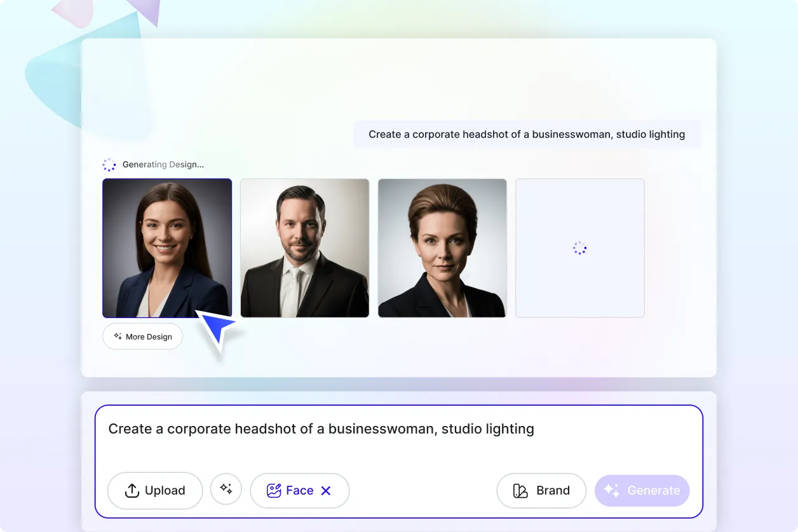
Task: Click the standalone sparkle AI icon next to Upload
Action: click(226, 489)
